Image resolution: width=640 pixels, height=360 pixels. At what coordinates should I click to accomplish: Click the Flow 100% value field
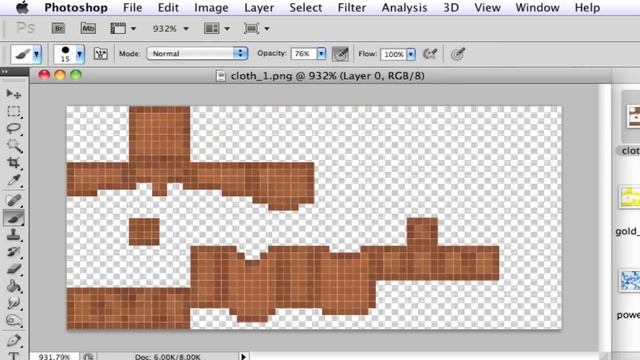pyautogui.click(x=393, y=54)
